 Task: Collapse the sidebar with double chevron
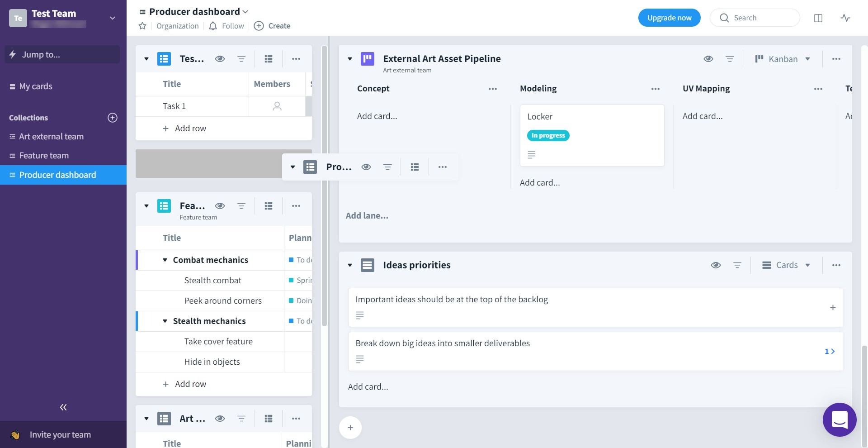[x=63, y=407]
